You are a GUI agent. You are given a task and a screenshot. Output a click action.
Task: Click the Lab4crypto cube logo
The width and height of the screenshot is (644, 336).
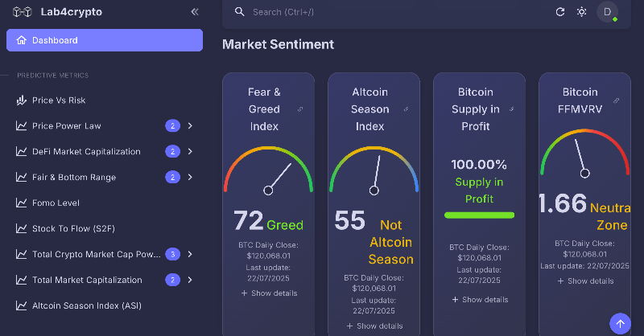(23, 12)
